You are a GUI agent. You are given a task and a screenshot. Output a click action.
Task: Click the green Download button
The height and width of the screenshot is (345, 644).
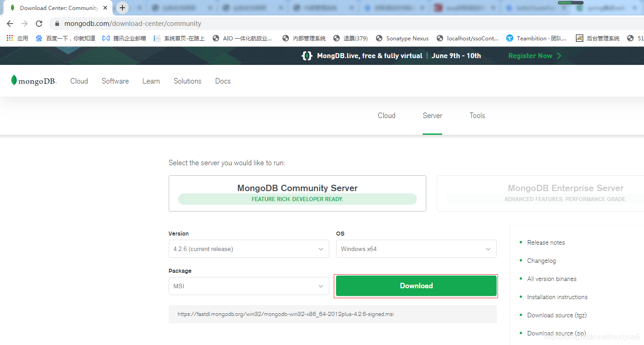(416, 286)
